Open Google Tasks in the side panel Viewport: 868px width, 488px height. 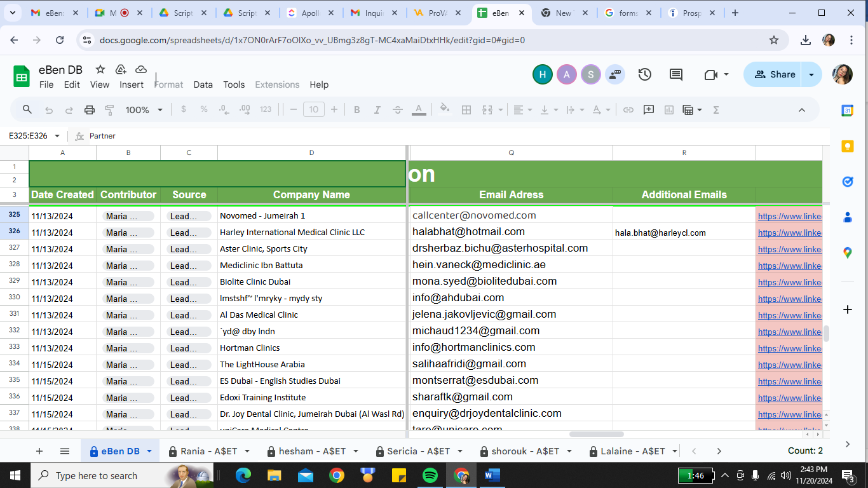[x=847, y=182]
